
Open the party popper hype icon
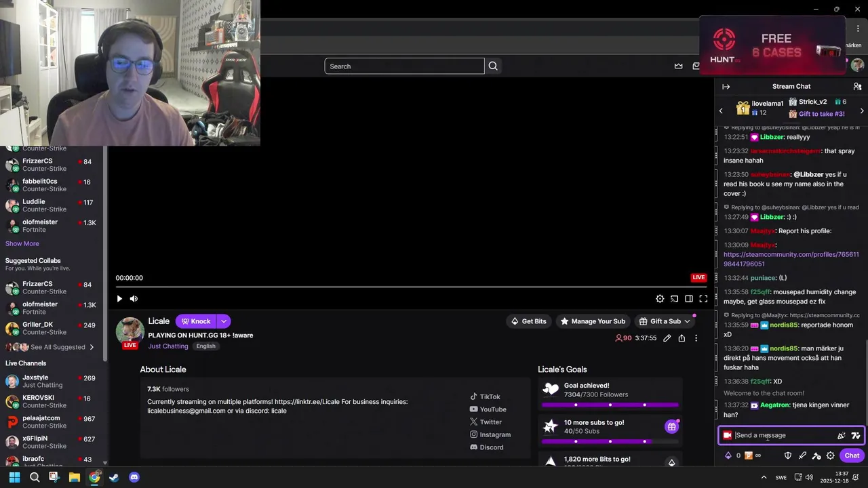tap(842, 436)
